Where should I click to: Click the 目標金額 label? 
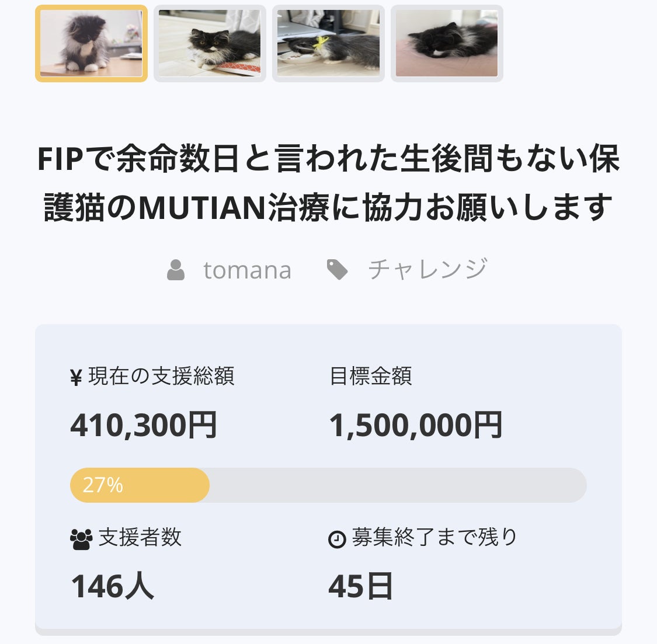(370, 376)
